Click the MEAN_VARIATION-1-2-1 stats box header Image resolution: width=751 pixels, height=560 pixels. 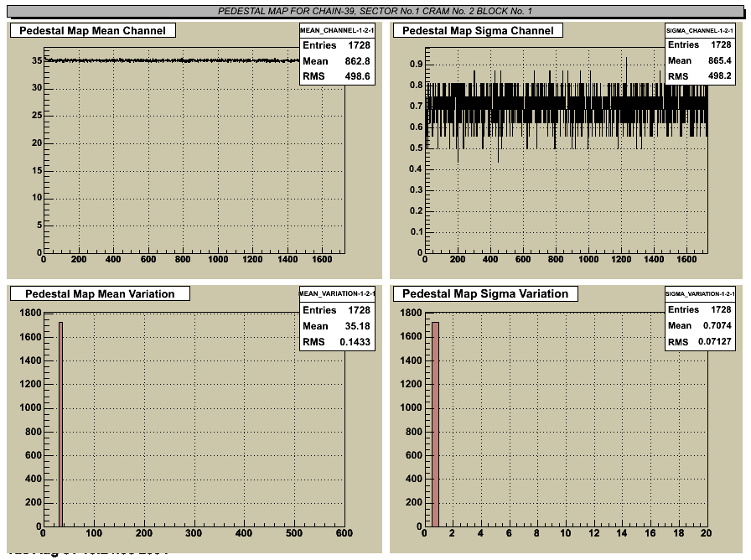[x=337, y=293]
